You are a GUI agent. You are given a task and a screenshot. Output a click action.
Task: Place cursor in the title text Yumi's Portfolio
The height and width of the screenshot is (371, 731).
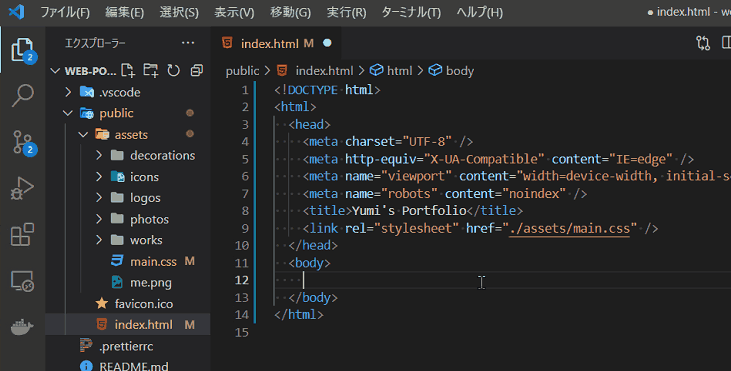tap(409, 211)
